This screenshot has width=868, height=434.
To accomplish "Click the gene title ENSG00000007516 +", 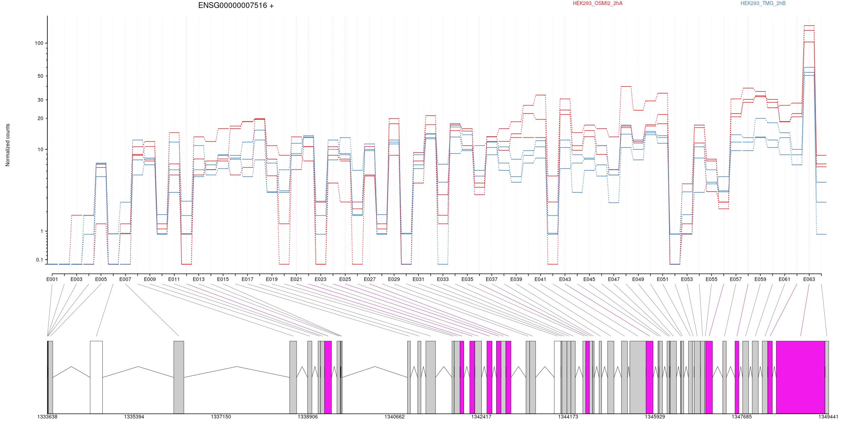I will (236, 5).
